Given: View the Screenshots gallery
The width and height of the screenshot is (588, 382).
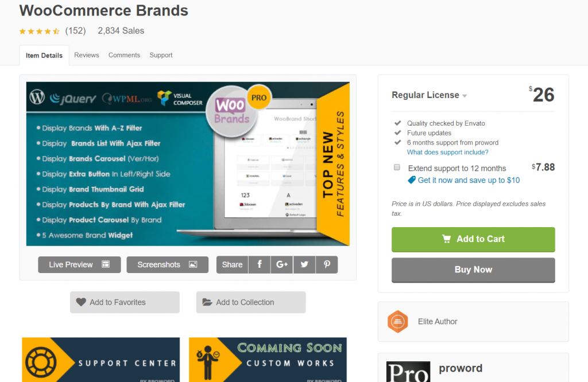Looking at the screenshot, I should tap(167, 264).
